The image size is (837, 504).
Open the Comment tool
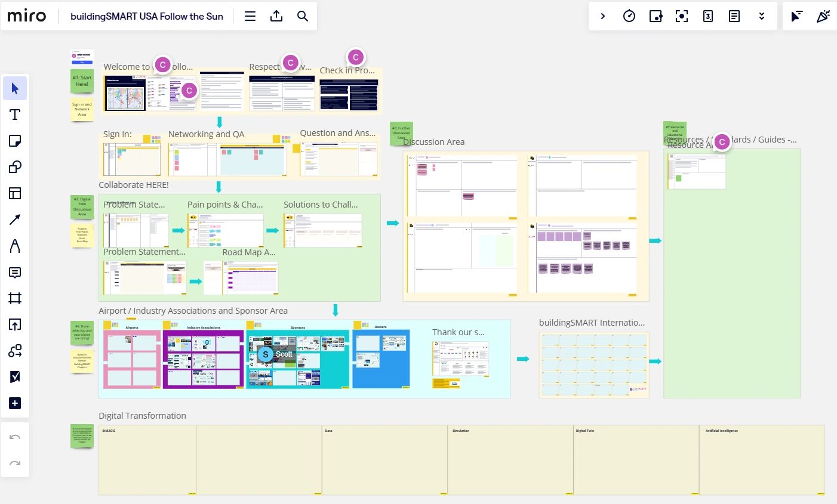(15, 273)
